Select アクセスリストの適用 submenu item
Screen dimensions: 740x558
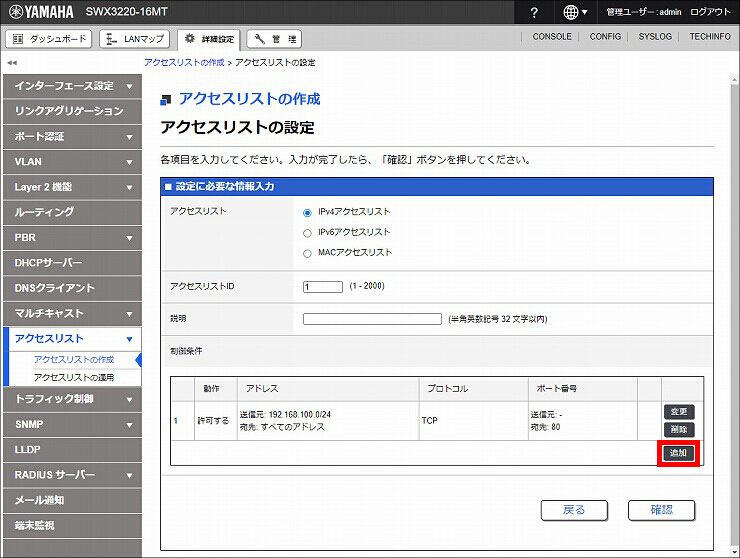coord(74,377)
